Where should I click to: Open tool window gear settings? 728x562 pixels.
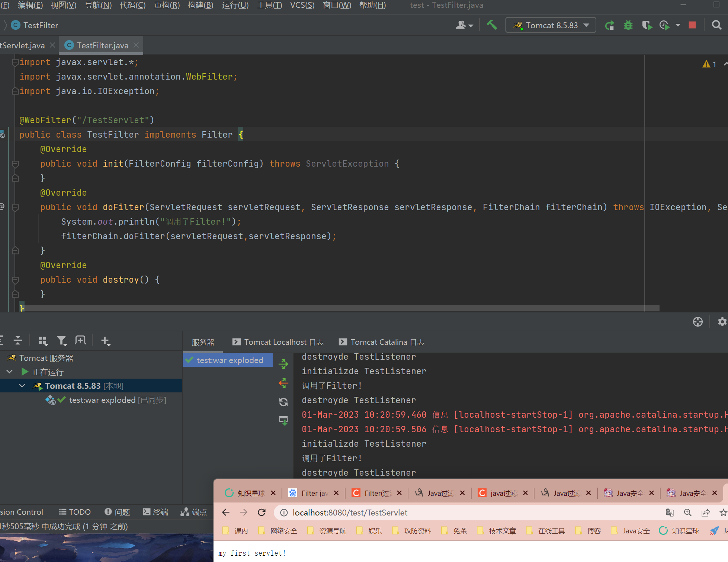(722, 322)
